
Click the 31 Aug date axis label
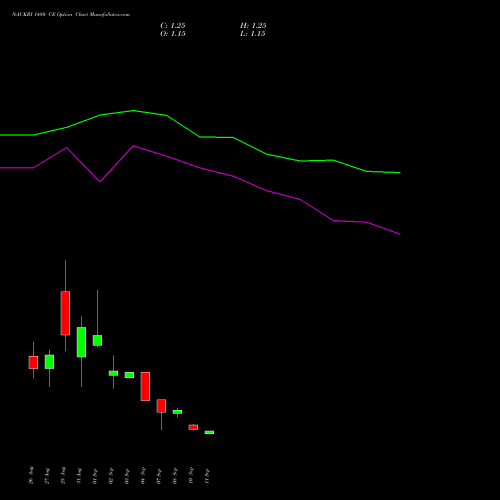click(x=79, y=475)
